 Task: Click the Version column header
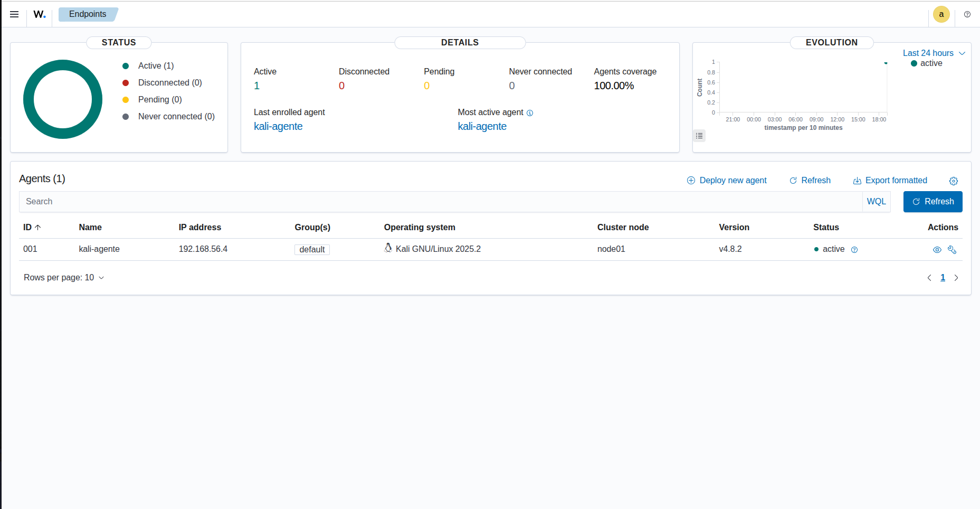point(734,228)
